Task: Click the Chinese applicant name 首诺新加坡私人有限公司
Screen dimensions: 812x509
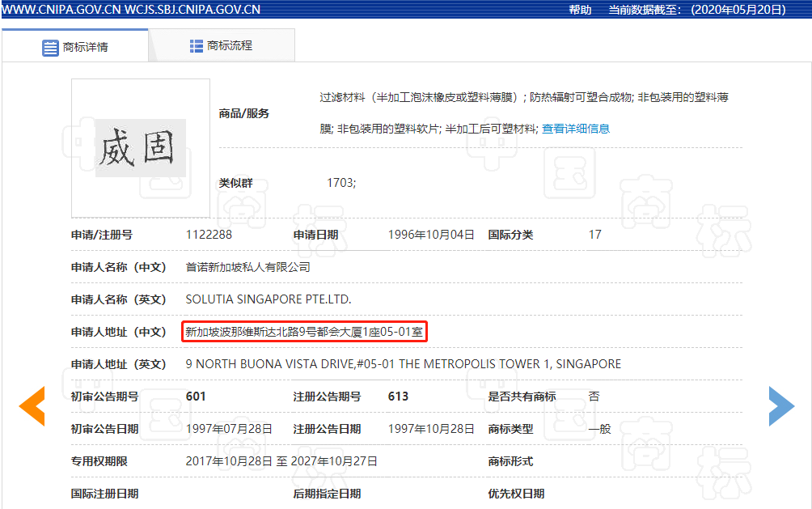Action: point(247,267)
